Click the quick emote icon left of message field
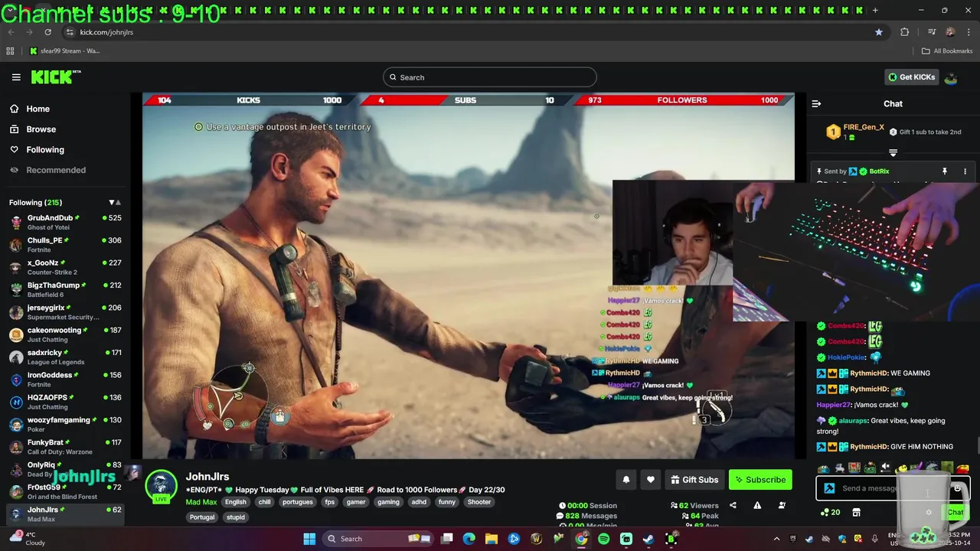The image size is (980, 551). coord(829,488)
